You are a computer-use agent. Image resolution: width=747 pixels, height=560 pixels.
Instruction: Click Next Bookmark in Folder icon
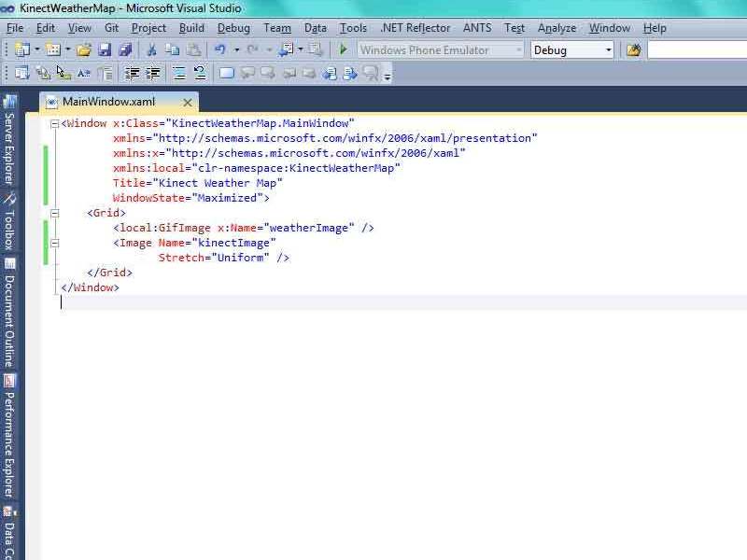(309, 74)
